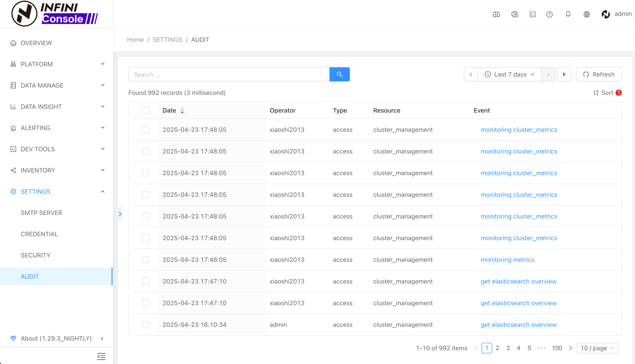Click the auto-refresh play icon

564,74
